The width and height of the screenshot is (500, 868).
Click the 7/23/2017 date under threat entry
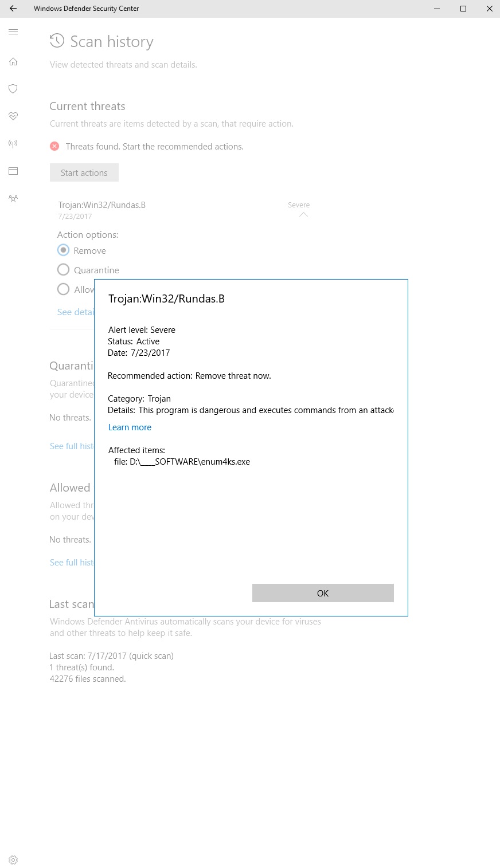[x=75, y=217]
